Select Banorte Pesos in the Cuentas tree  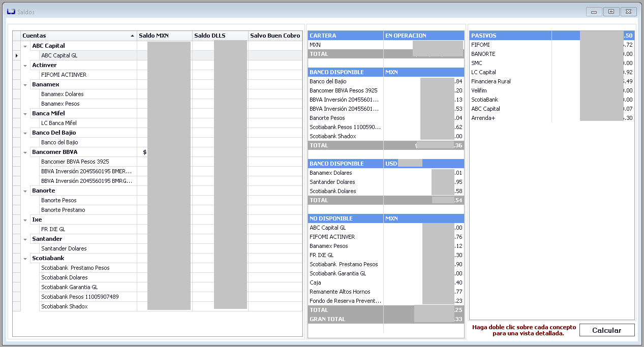pyautogui.click(x=59, y=200)
